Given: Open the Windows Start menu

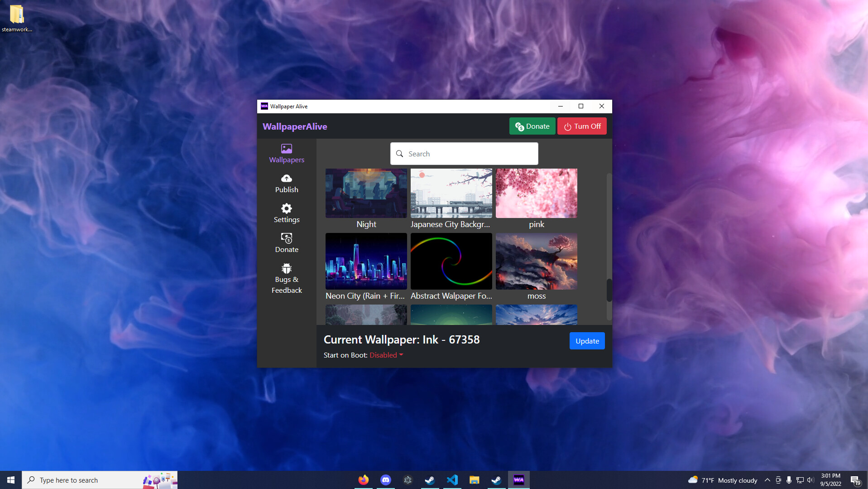Looking at the screenshot, I should click(10, 479).
